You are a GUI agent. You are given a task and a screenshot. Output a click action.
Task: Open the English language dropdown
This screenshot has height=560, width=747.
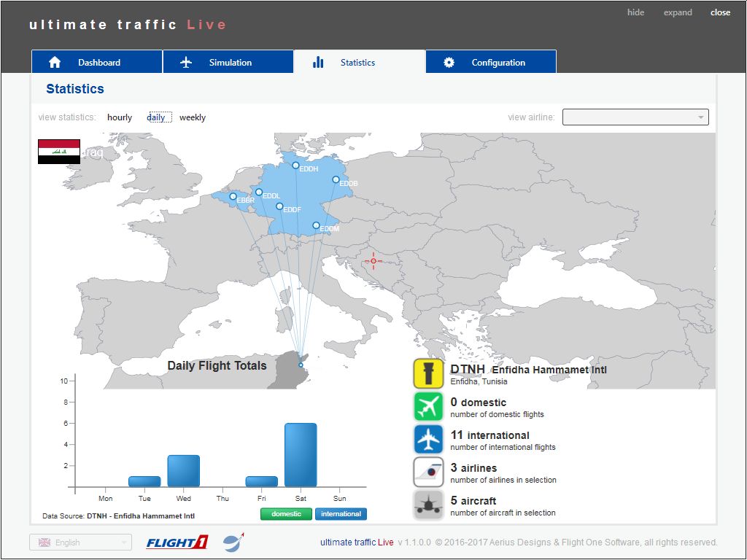(x=80, y=542)
